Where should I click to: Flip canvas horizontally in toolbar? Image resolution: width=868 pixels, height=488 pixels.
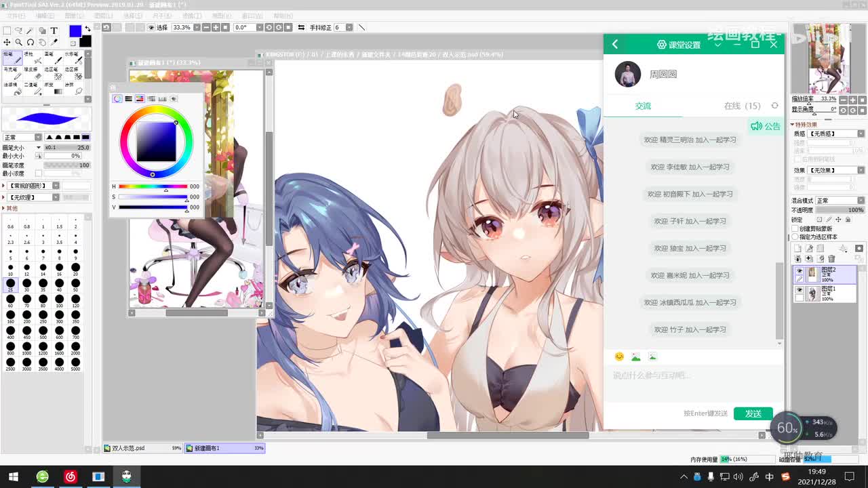pyautogui.click(x=300, y=28)
